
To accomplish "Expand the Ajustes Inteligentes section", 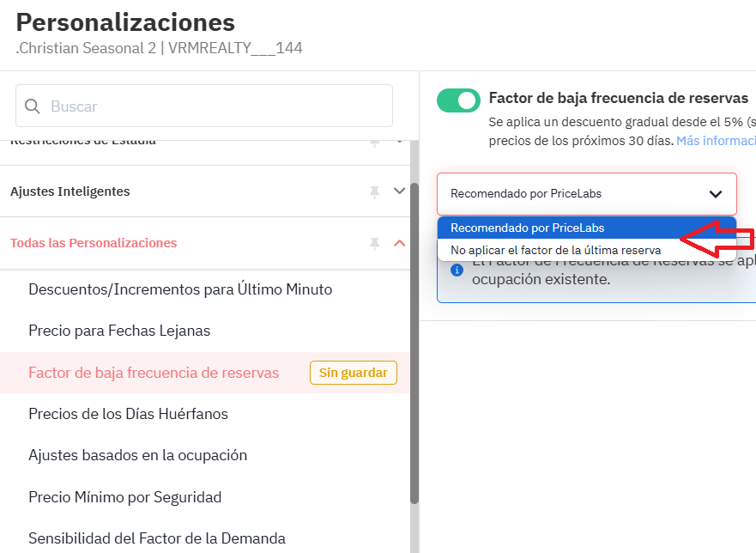I will 399,191.
